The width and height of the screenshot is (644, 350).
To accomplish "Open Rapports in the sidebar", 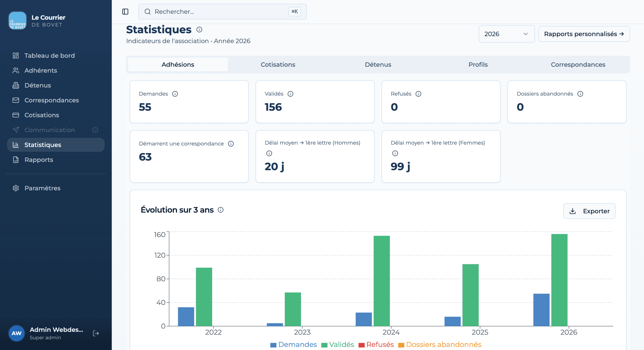I will pyautogui.click(x=56, y=160).
